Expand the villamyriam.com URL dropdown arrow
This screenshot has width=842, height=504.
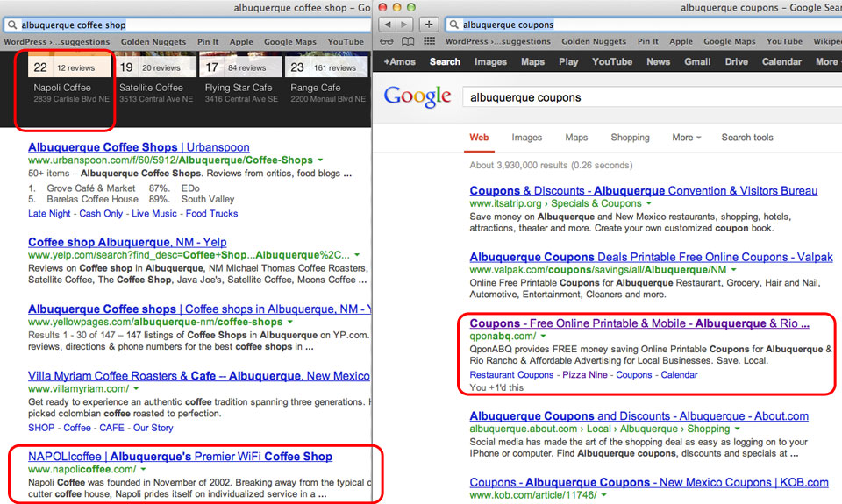(x=137, y=388)
